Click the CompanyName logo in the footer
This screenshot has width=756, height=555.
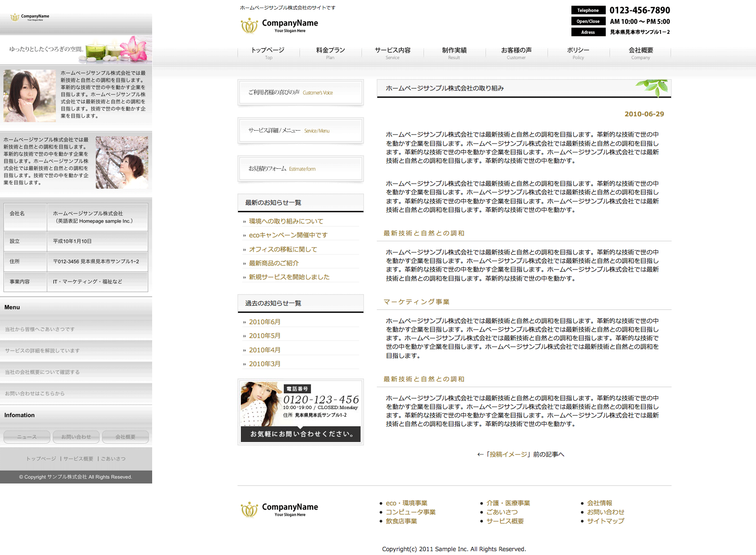pyautogui.click(x=280, y=509)
